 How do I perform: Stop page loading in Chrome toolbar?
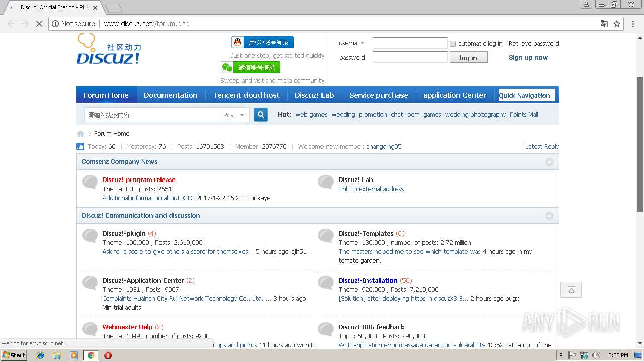point(39,24)
